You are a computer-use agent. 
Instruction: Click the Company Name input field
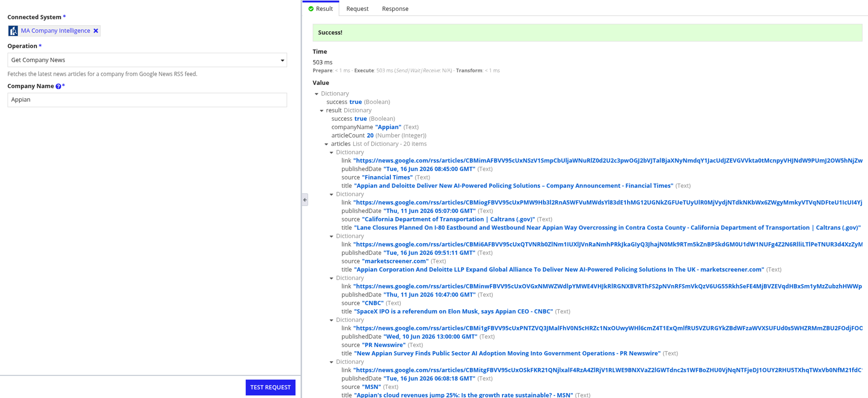click(x=147, y=100)
